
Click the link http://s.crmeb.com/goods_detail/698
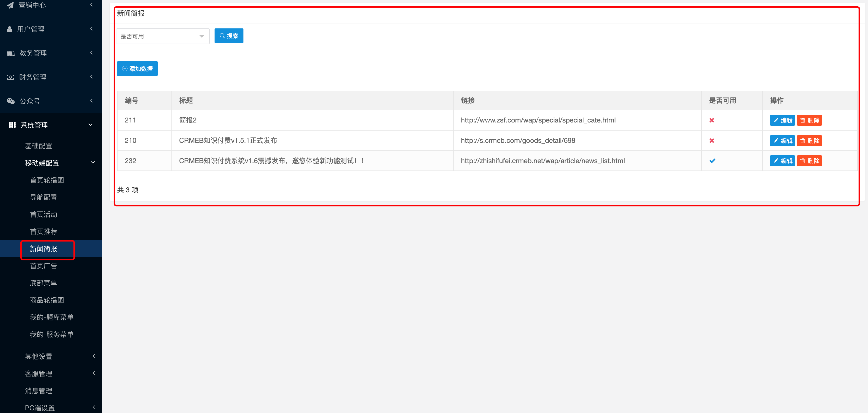click(x=518, y=141)
